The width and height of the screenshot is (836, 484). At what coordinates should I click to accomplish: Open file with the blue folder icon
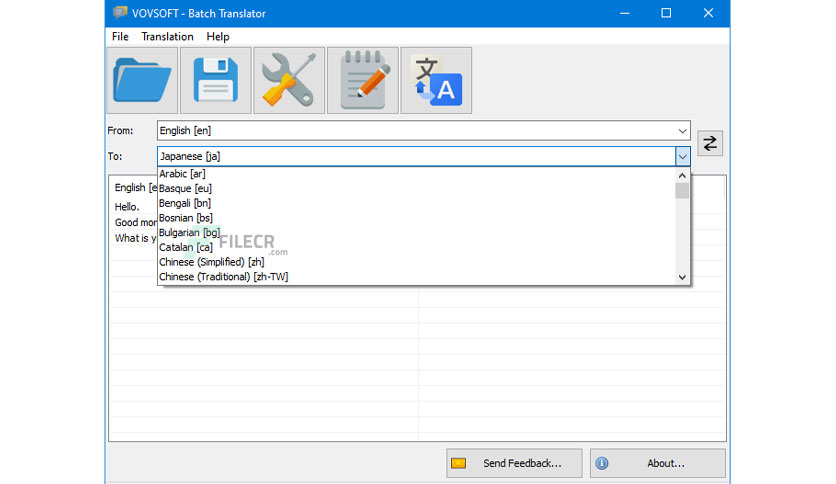(142, 80)
